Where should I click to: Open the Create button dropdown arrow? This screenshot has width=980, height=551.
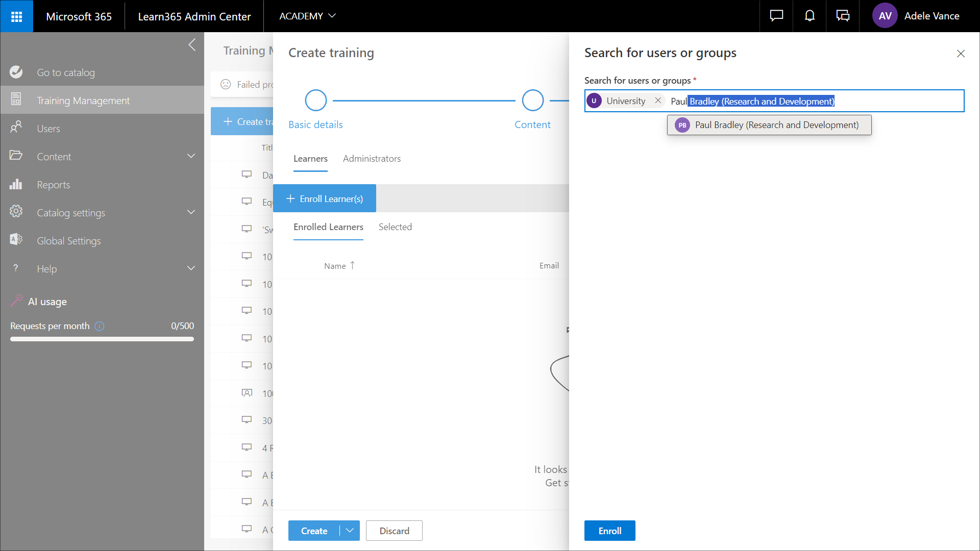coord(350,531)
